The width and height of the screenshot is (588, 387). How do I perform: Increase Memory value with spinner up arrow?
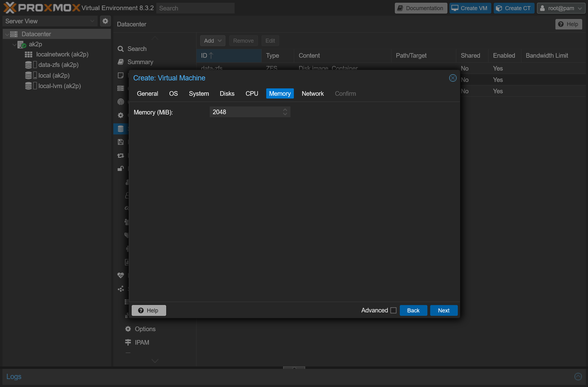[285, 110]
